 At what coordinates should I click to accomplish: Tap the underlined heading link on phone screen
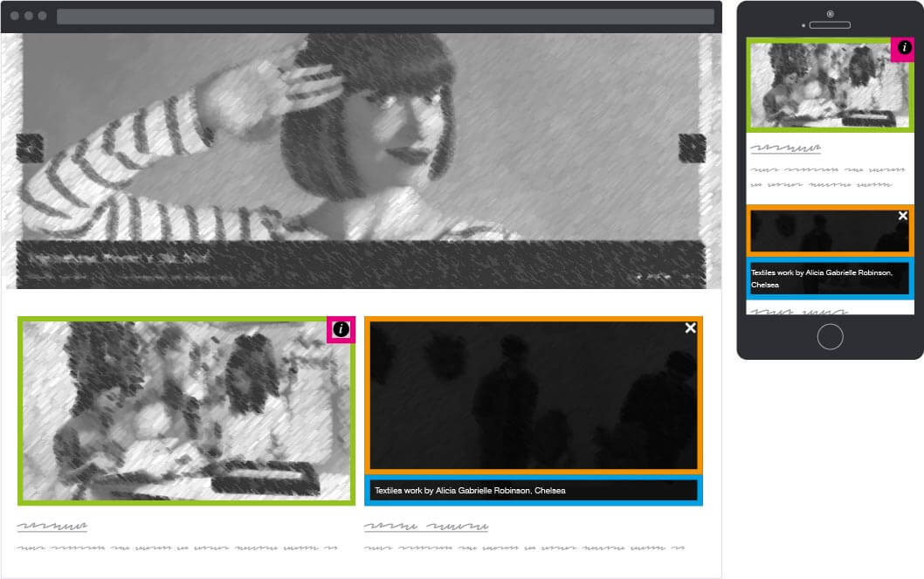point(786,149)
